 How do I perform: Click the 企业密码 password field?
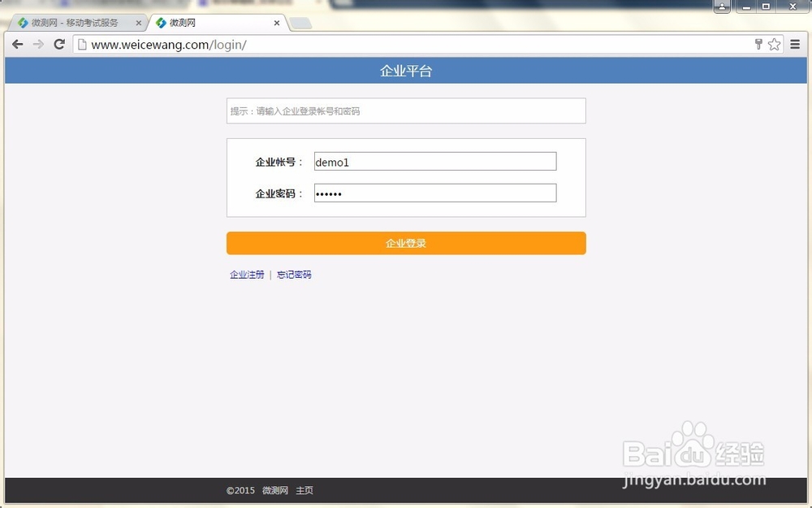coord(434,193)
